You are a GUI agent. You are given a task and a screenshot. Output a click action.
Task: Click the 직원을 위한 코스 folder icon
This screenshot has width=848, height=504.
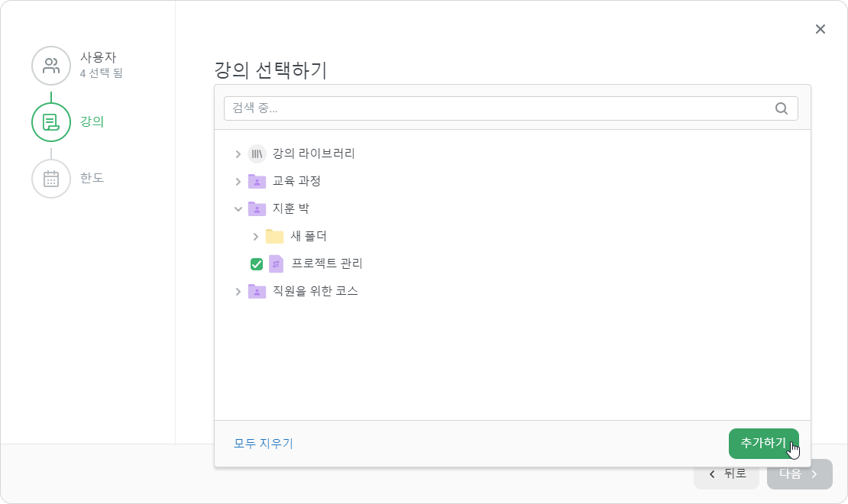coord(257,292)
